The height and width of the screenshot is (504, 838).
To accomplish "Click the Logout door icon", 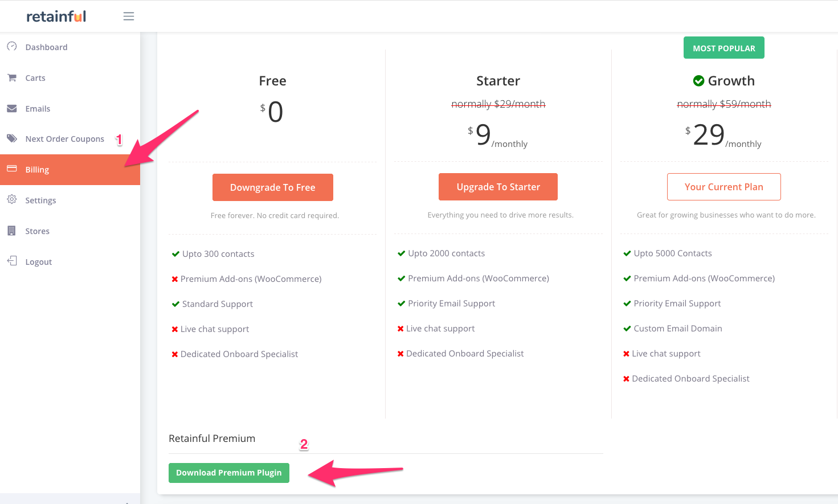I will (x=11, y=261).
